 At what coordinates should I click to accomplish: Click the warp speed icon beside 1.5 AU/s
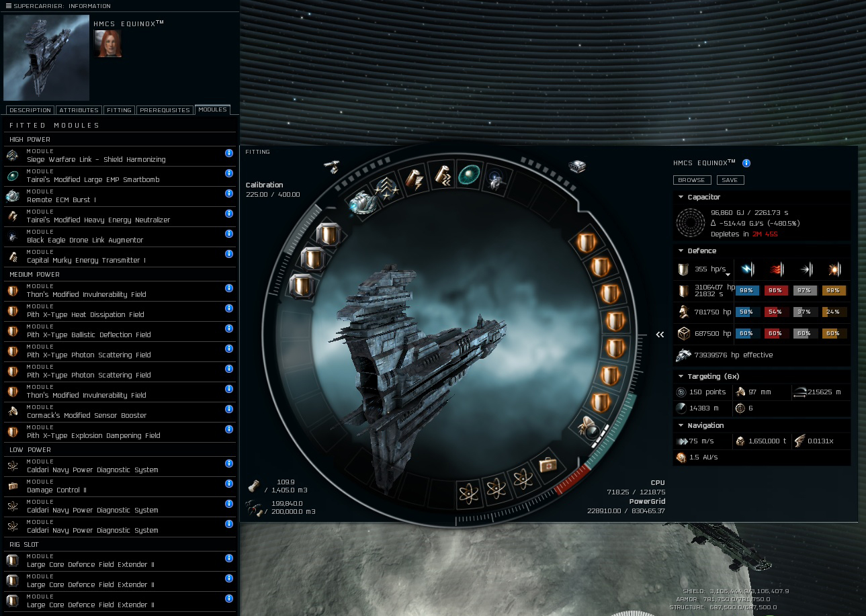pos(681,457)
